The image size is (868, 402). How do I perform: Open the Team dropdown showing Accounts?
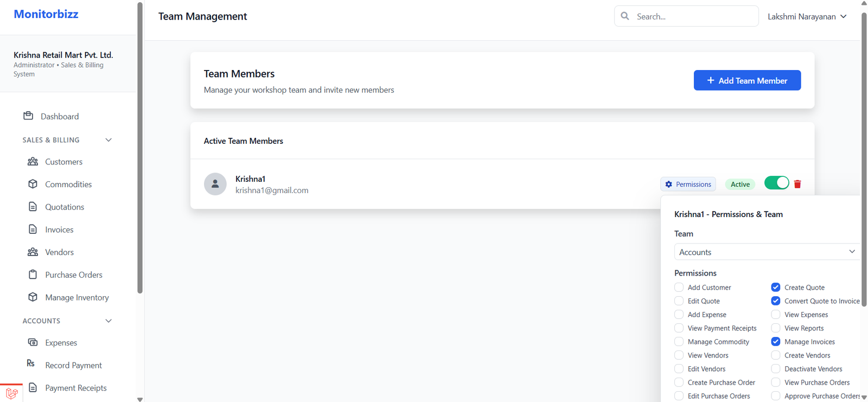(x=767, y=252)
